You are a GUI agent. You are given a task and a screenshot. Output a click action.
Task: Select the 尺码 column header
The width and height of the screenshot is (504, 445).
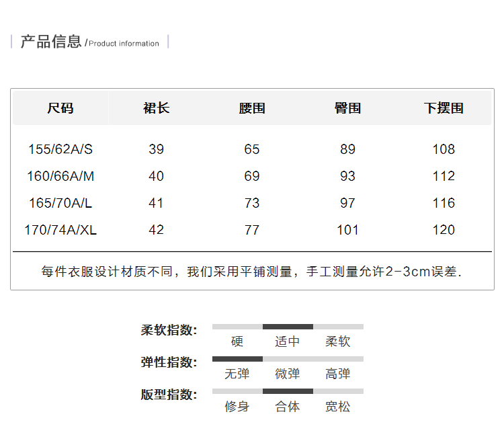coord(60,108)
